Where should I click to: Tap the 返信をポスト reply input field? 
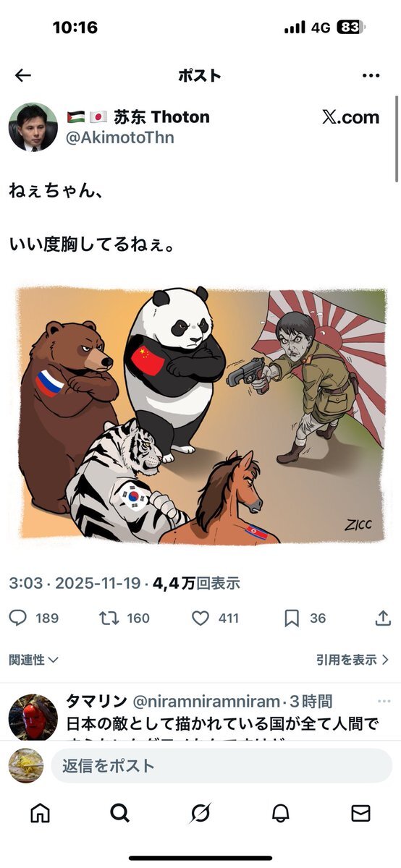[221, 766]
